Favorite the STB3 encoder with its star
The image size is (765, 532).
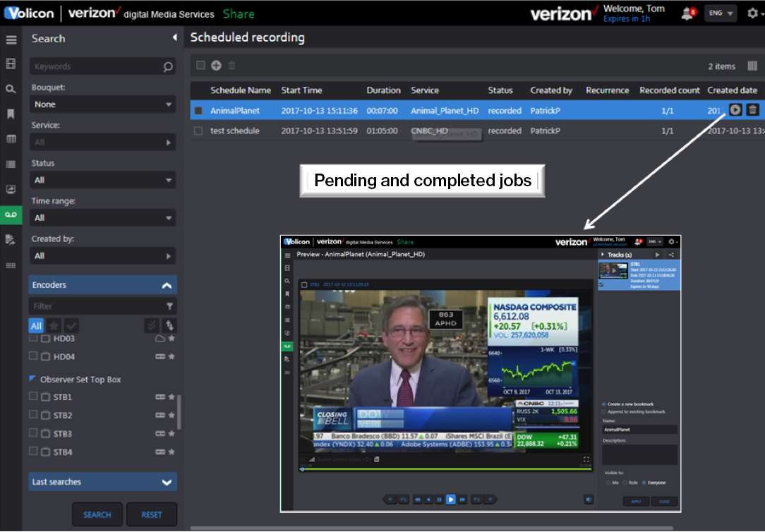click(171, 433)
